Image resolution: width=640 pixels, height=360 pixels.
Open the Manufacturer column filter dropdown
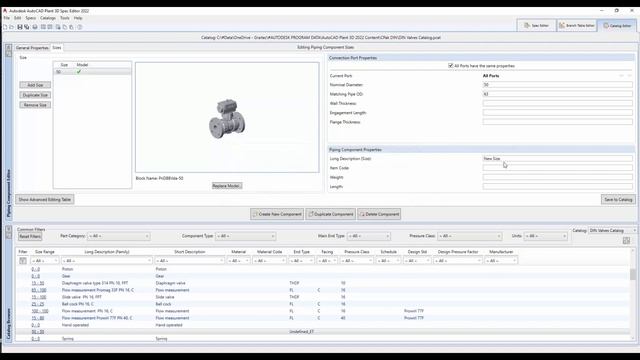501,260
